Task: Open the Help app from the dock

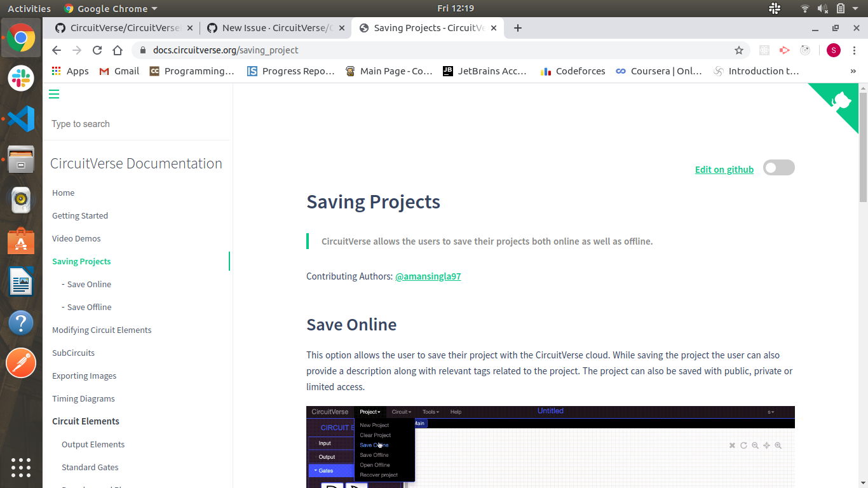Action: (x=21, y=322)
